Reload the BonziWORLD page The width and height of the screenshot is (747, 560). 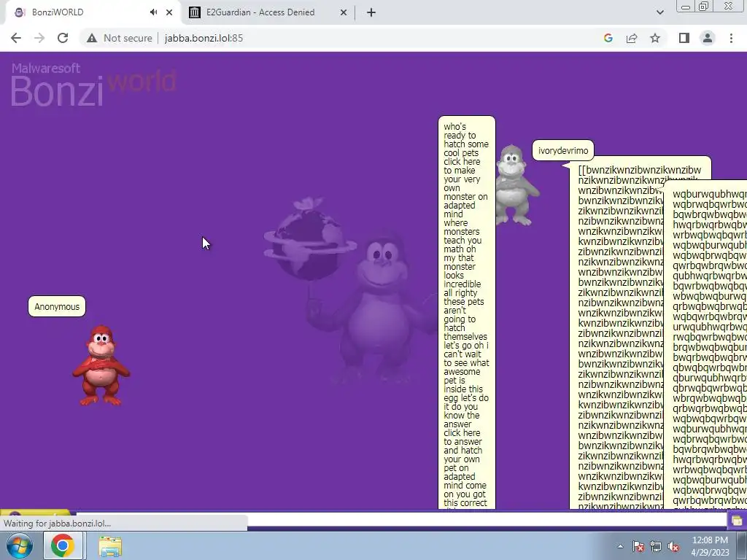click(63, 38)
